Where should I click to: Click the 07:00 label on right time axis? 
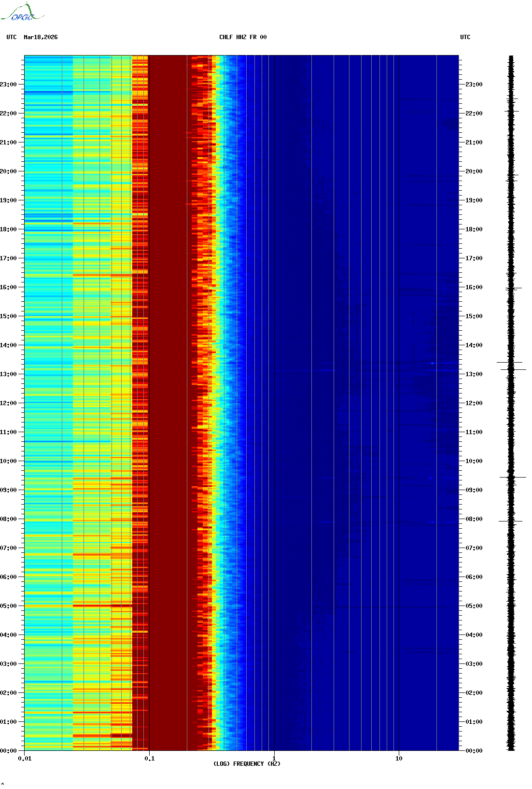click(474, 548)
